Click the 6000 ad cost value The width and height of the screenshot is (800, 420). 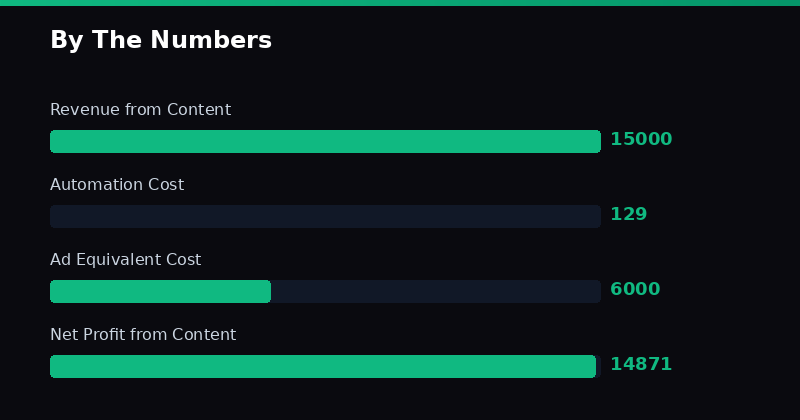click(x=635, y=290)
